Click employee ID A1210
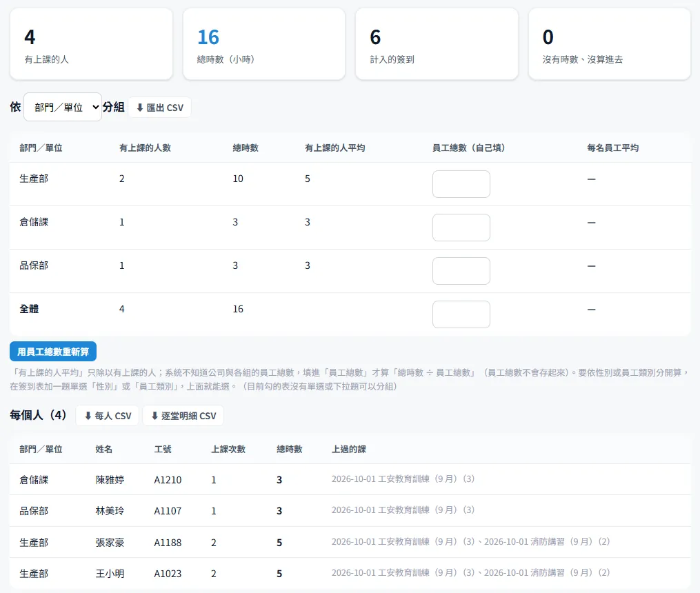The image size is (700, 593). 168,480
